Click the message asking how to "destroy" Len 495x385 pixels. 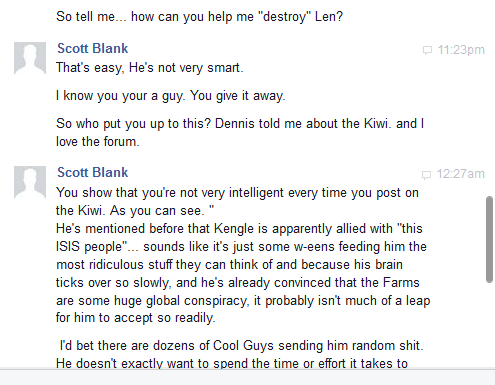coord(199,17)
